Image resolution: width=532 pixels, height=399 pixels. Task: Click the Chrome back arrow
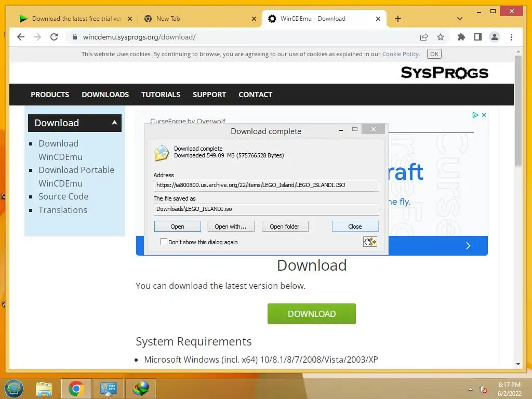21,37
